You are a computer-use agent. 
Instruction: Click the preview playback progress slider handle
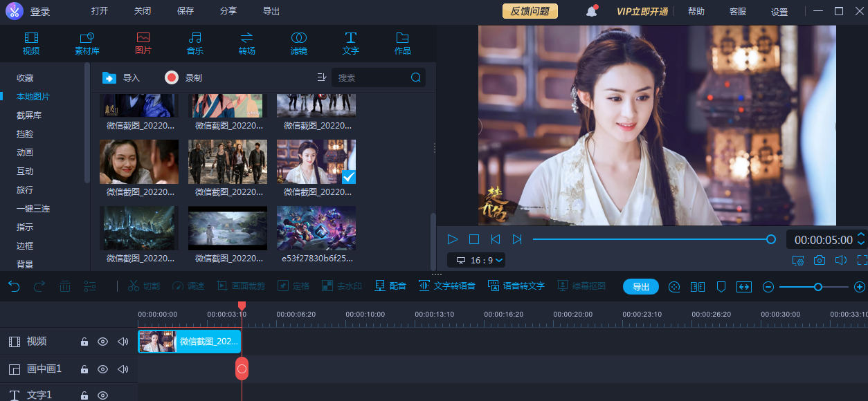771,239
